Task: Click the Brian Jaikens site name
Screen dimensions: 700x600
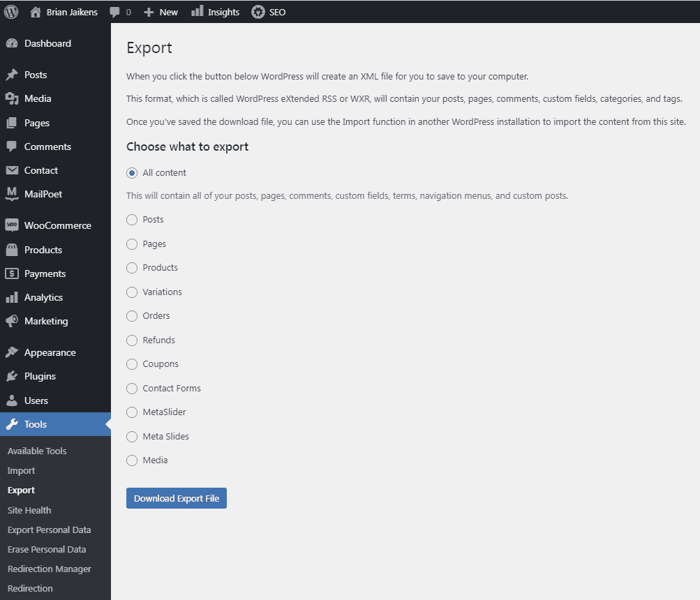Action: coord(72,12)
